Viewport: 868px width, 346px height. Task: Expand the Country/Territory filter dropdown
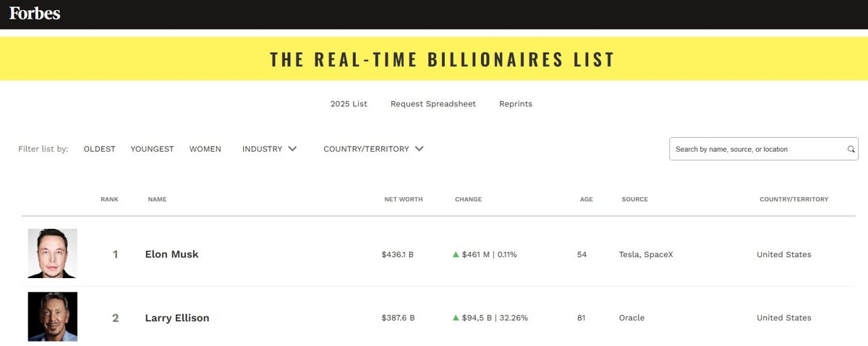pos(373,149)
